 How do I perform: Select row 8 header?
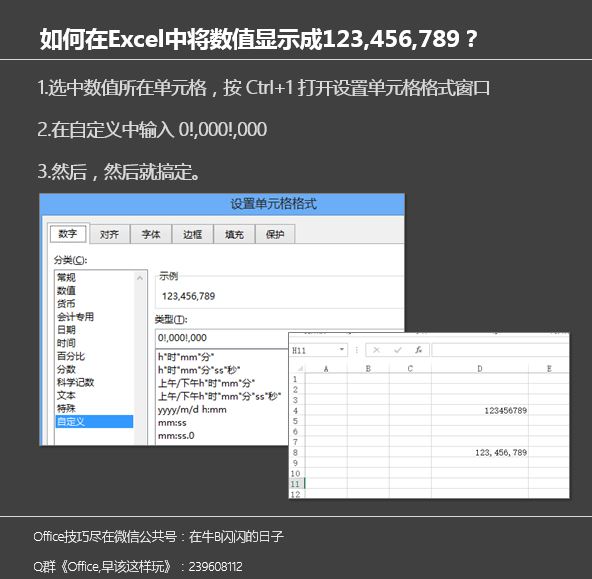(x=296, y=453)
